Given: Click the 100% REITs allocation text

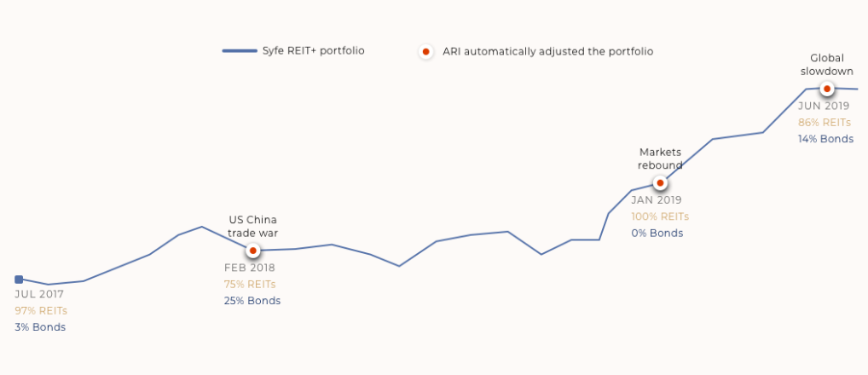Looking at the screenshot, I should click(660, 216).
